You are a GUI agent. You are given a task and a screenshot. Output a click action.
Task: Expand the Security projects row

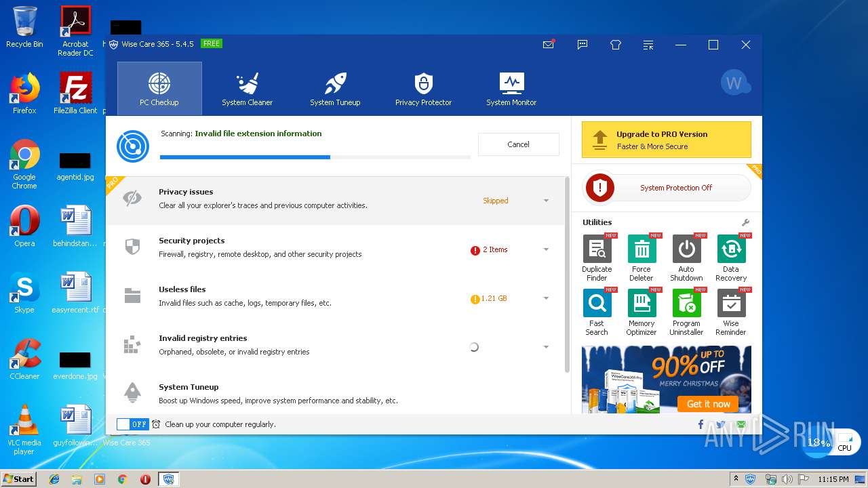coord(546,249)
